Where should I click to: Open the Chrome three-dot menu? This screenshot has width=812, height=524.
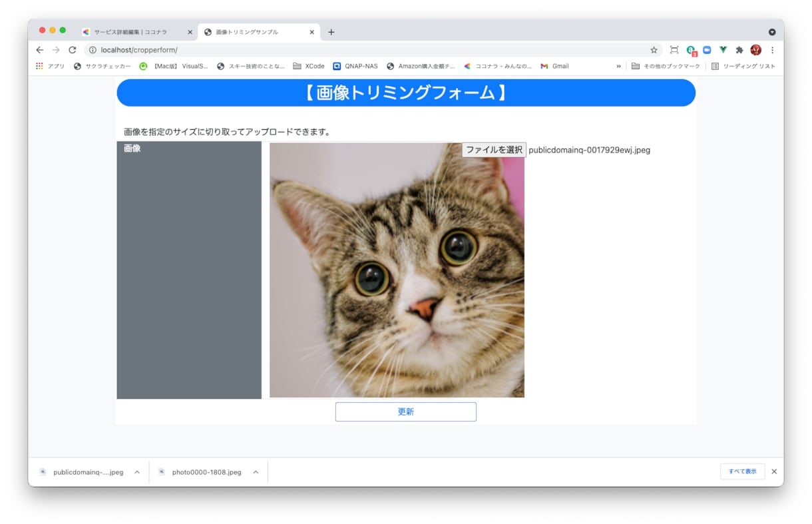[x=772, y=50]
